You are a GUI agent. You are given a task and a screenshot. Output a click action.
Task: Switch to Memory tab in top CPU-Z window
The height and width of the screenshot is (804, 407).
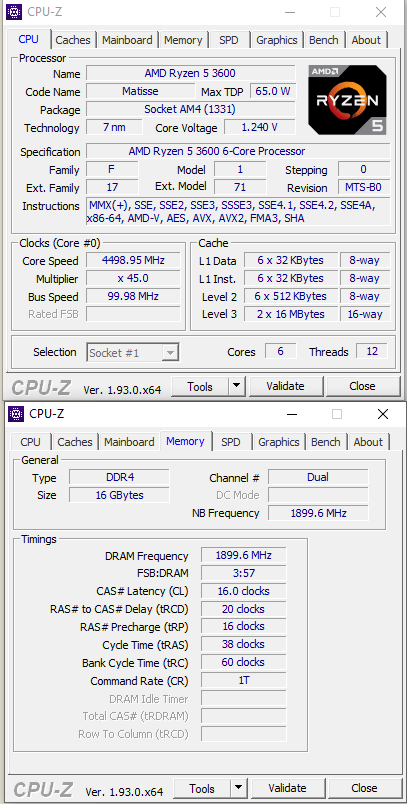183,40
